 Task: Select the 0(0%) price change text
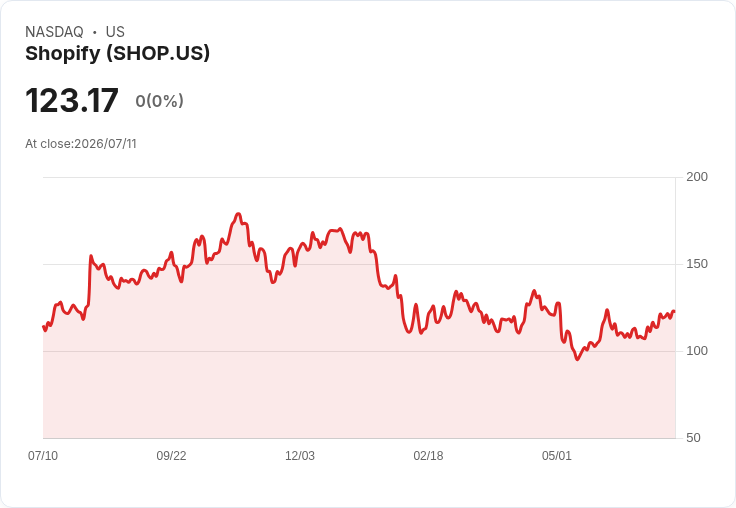click(159, 100)
